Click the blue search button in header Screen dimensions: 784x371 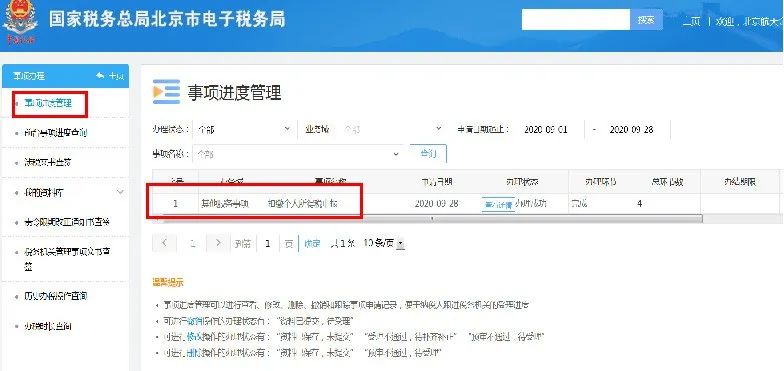[x=646, y=20]
